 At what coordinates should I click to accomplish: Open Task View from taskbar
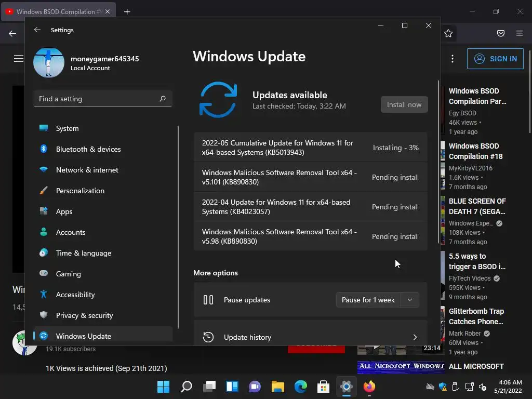(x=209, y=387)
